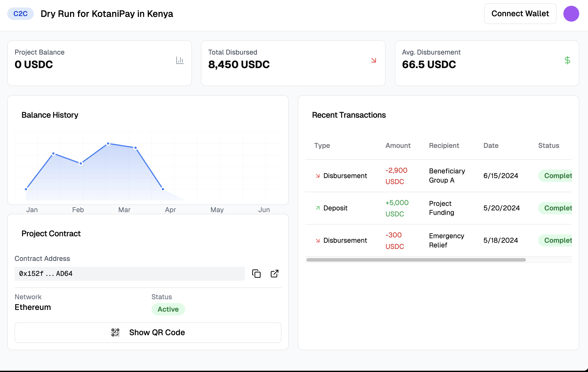
Task: Click the green dollar icon on Avg. Disbursement
Action: (x=567, y=60)
